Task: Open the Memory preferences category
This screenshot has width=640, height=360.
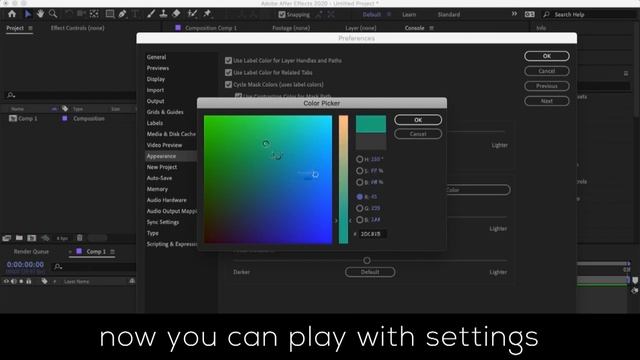Action: pos(157,189)
